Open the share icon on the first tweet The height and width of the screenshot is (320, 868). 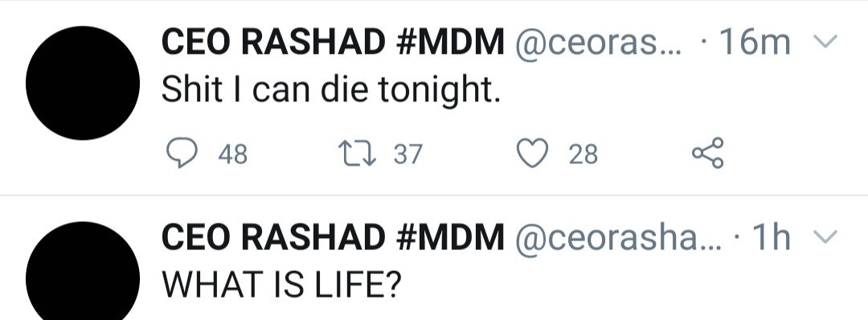point(707,153)
